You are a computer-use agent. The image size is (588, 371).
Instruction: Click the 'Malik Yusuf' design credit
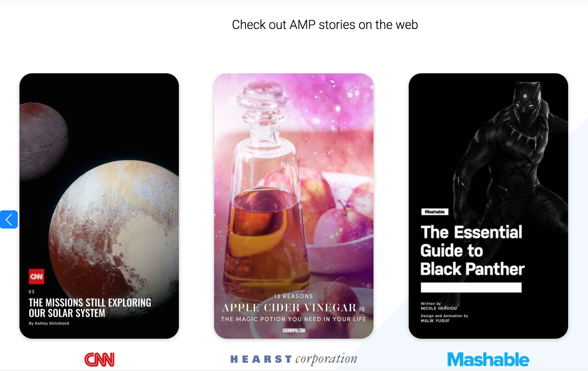pos(435,321)
